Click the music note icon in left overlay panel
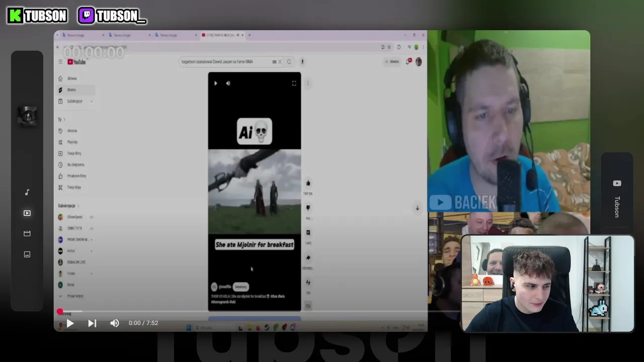The height and width of the screenshot is (362, 644). [27, 193]
